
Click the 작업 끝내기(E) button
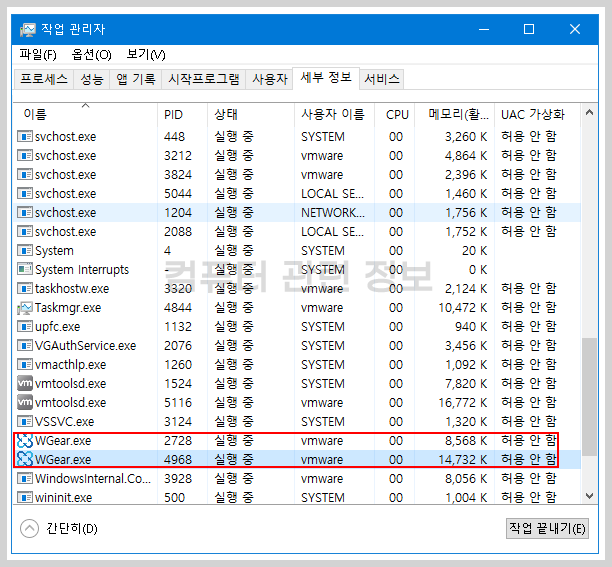547,529
